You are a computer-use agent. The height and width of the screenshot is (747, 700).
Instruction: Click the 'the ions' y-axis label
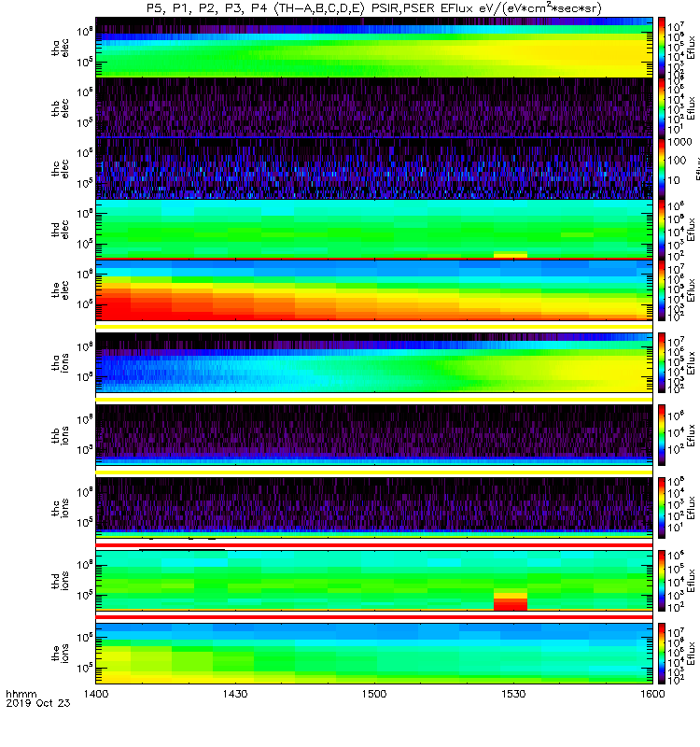pos(60,653)
